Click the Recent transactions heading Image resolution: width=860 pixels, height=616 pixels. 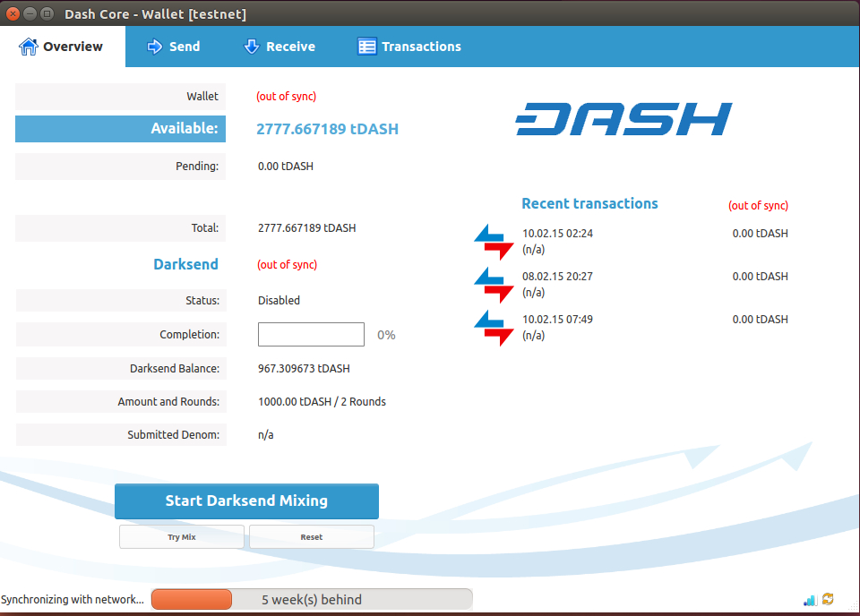coord(589,203)
